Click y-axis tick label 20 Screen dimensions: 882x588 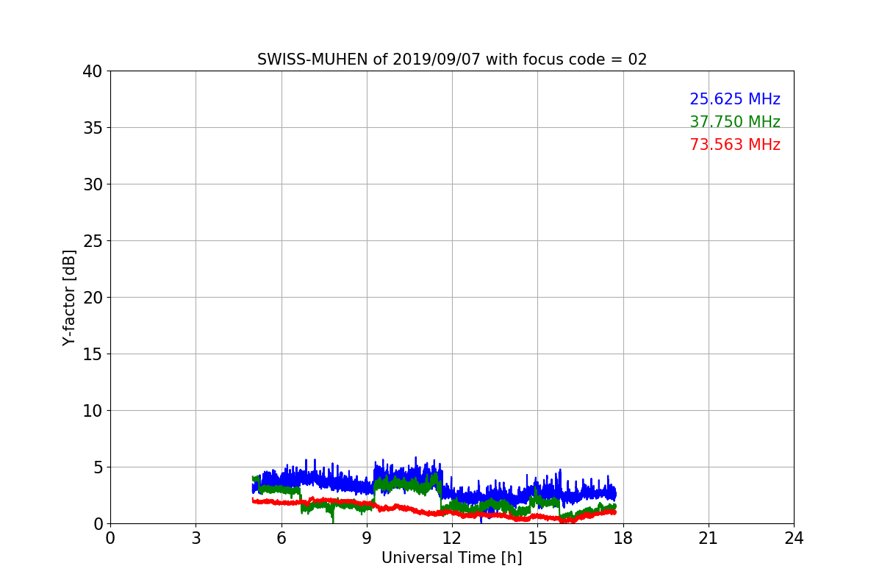pyautogui.click(x=93, y=298)
